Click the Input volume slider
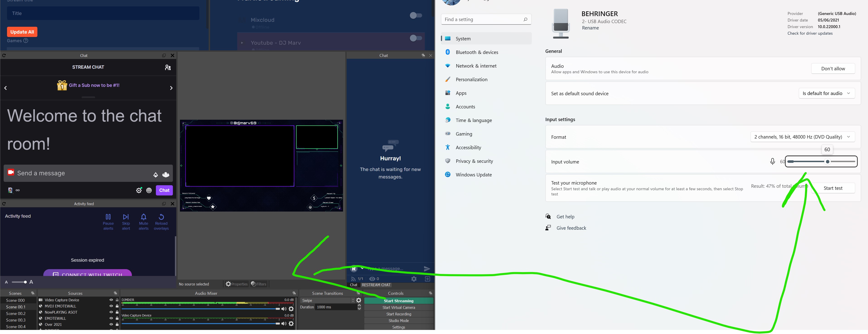The width and height of the screenshot is (868, 334). tap(821, 162)
